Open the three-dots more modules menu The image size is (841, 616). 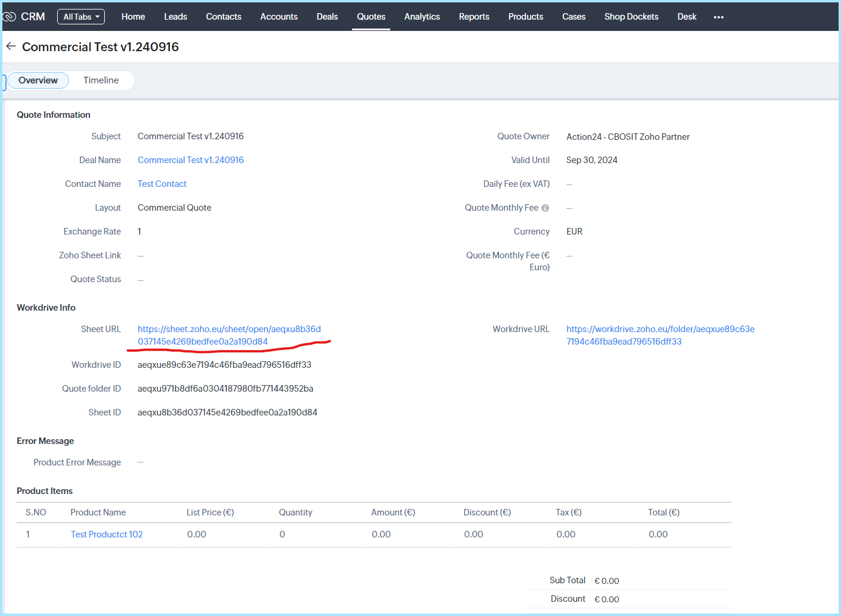coord(718,17)
